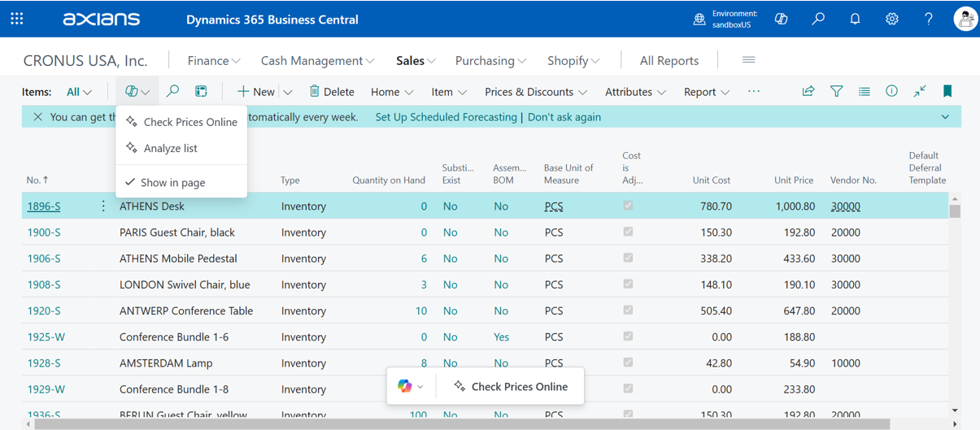The image size is (980, 430).
Task: Toggle the Show in page option
Action: click(x=172, y=183)
